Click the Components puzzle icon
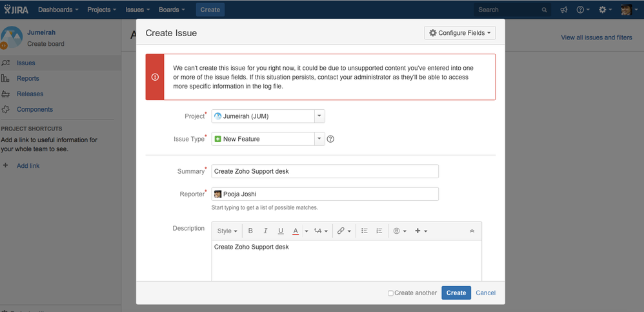Image resolution: width=644 pixels, height=312 pixels. (6, 109)
